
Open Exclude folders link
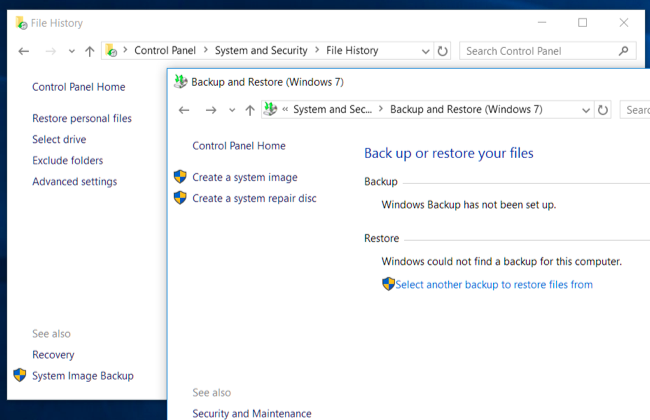tap(68, 160)
